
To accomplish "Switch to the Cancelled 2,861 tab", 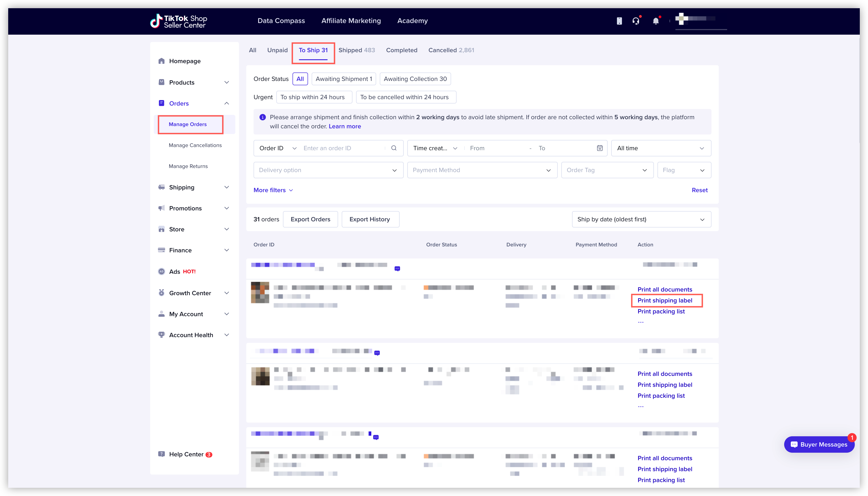I will [451, 50].
